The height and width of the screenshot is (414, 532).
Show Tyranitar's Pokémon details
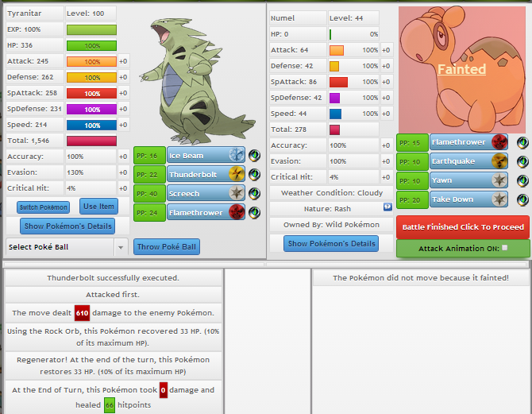(67, 226)
